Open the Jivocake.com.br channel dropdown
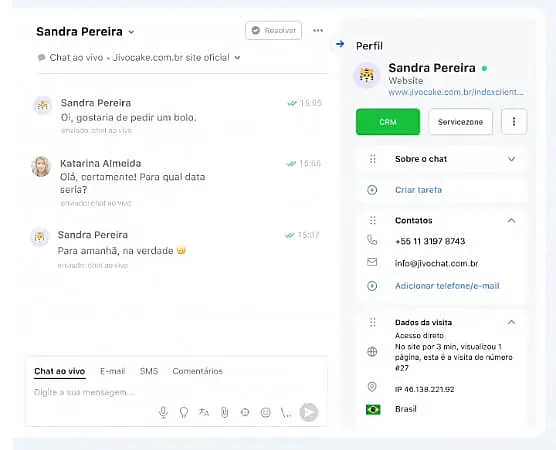This screenshot has width=556, height=450. point(238,57)
